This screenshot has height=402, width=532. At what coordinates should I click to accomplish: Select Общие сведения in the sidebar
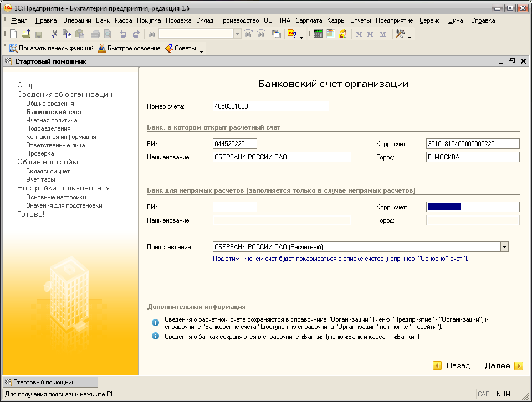pos(50,104)
